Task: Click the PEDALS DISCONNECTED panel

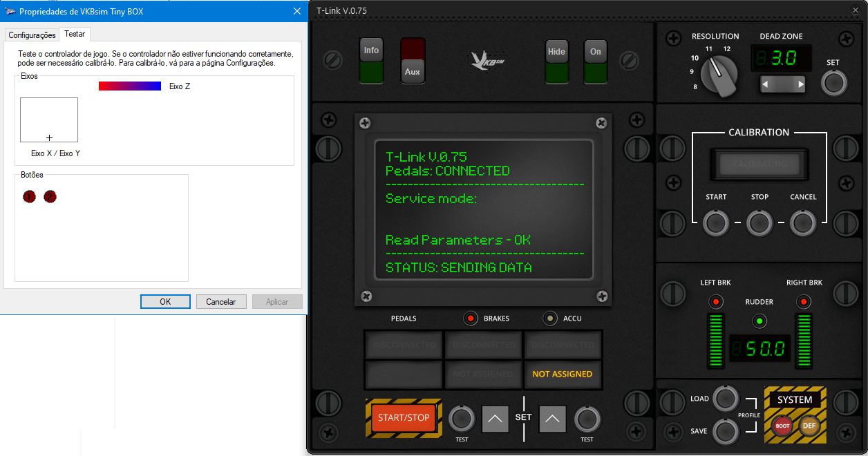Action: click(404, 345)
